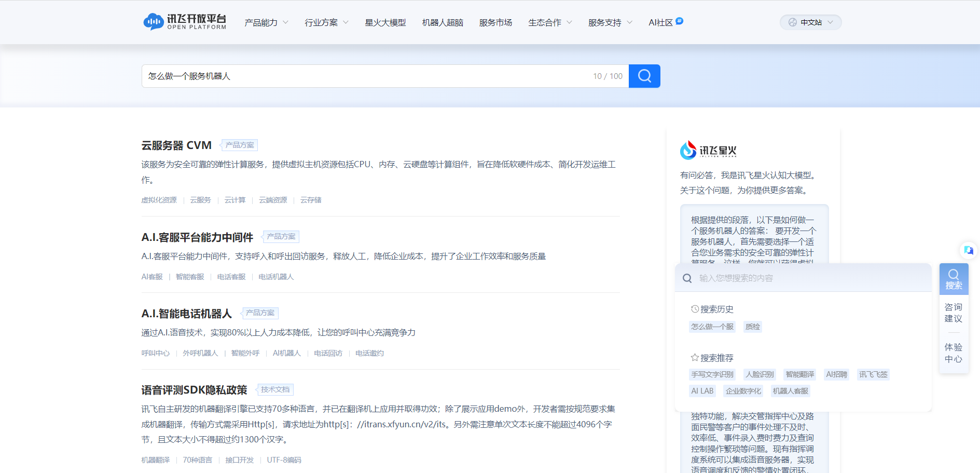980x473 pixels.
Task: Click the 接口开发 tag
Action: pyautogui.click(x=239, y=460)
